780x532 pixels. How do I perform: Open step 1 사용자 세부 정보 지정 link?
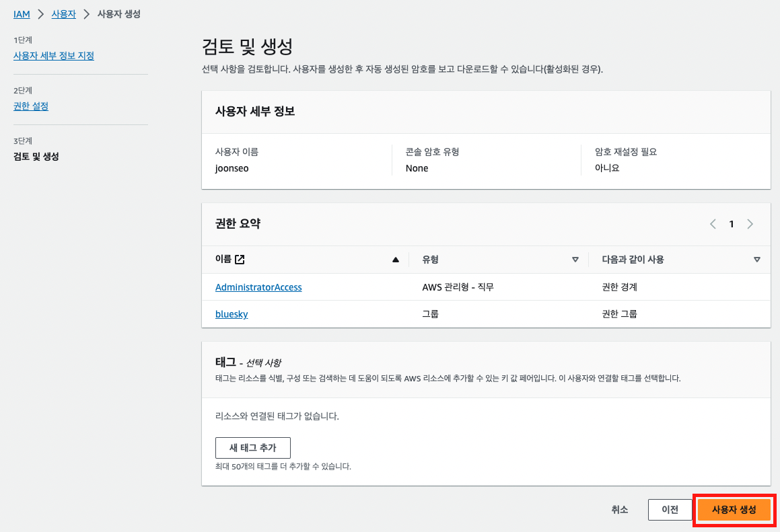point(54,56)
